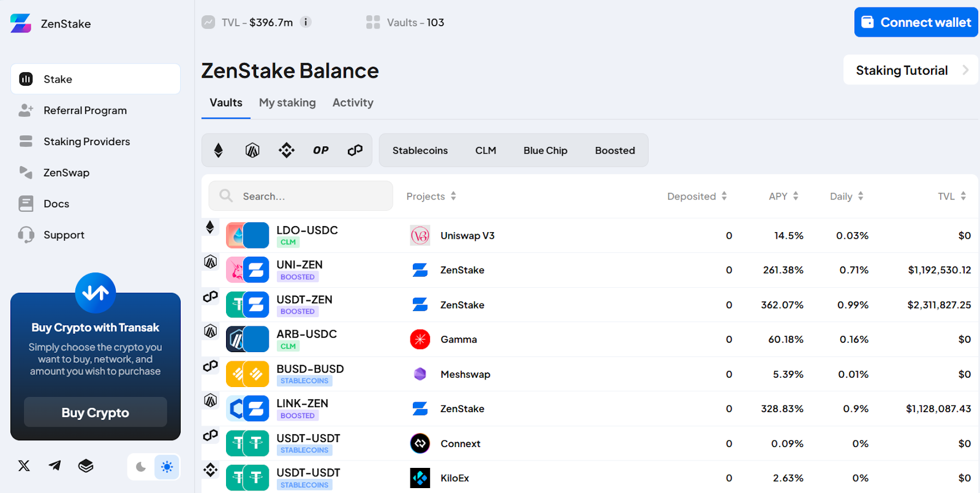Click the Vaults count grid icon
This screenshot has width=980, height=493.
[x=373, y=22]
